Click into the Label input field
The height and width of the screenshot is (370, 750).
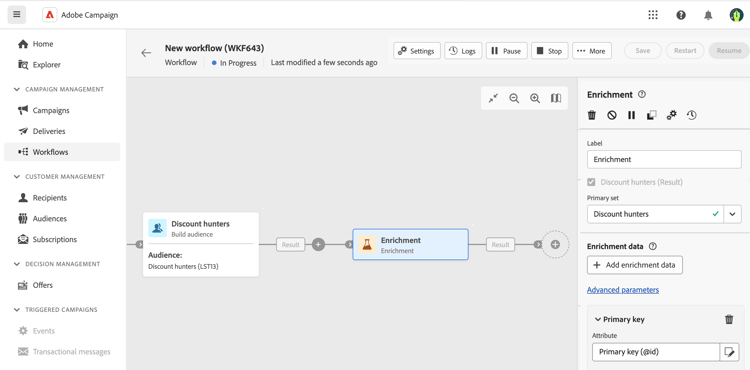(x=664, y=160)
